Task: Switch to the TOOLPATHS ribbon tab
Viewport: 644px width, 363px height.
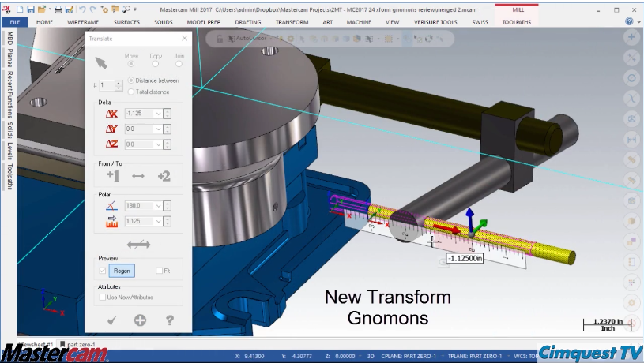Action: 516,22
